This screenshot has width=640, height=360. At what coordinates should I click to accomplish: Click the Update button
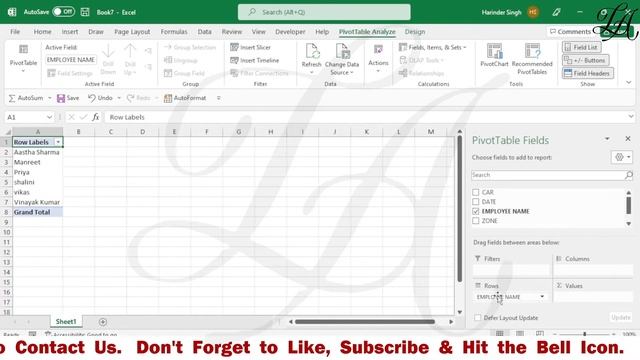pyautogui.click(x=621, y=318)
